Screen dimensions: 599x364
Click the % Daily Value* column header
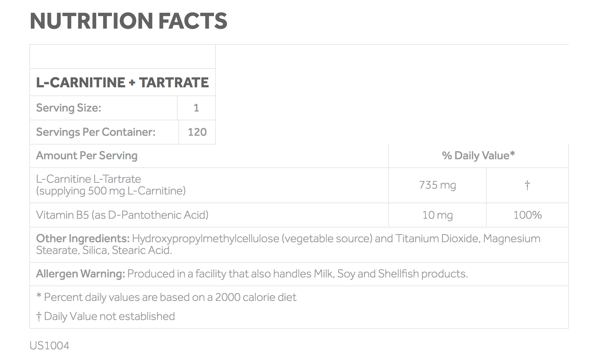[x=478, y=156]
